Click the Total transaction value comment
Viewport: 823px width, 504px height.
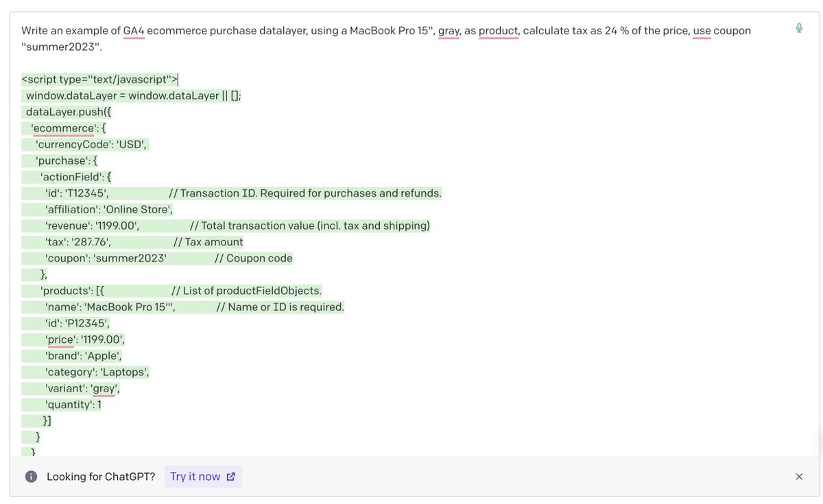click(310, 226)
